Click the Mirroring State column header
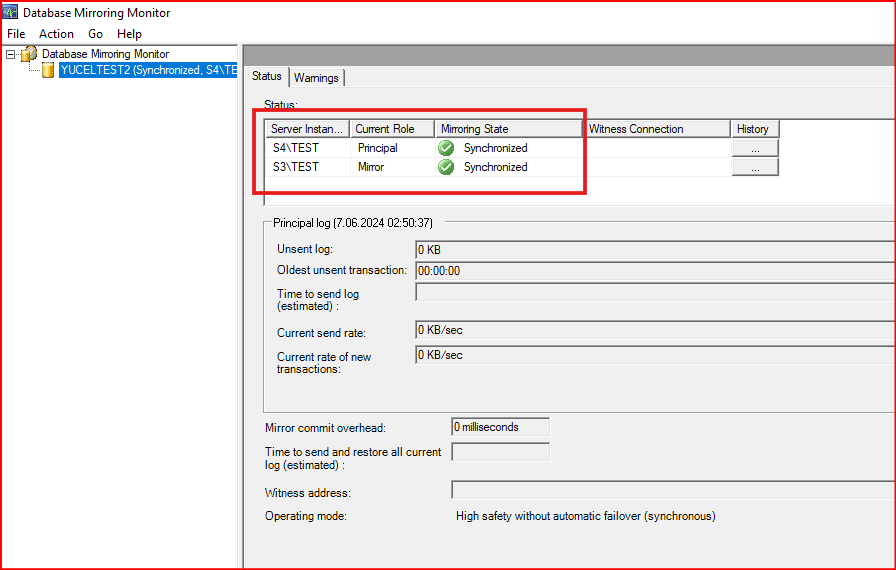Screen dimensions: 896x570 click(508, 129)
